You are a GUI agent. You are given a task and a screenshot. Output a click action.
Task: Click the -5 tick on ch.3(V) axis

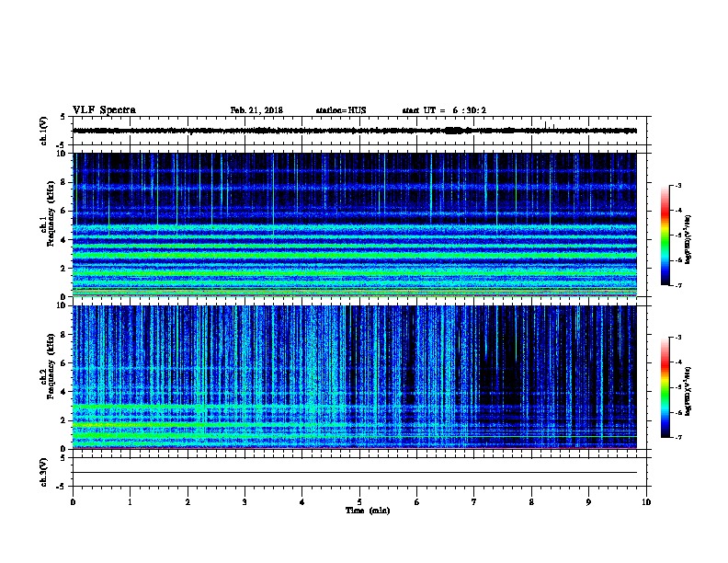[x=61, y=487]
